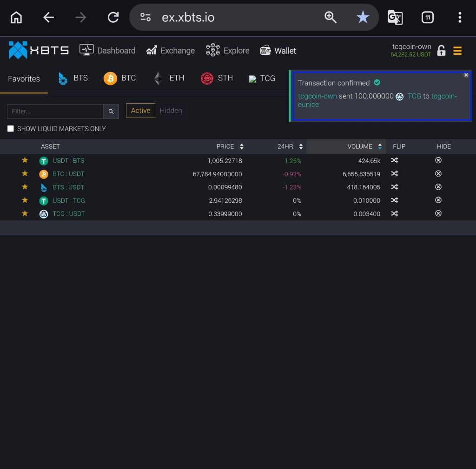Image resolution: width=476 pixels, height=469 pixels.
Task: Unfavorite the TCG : USDT star
Action: 25,214
